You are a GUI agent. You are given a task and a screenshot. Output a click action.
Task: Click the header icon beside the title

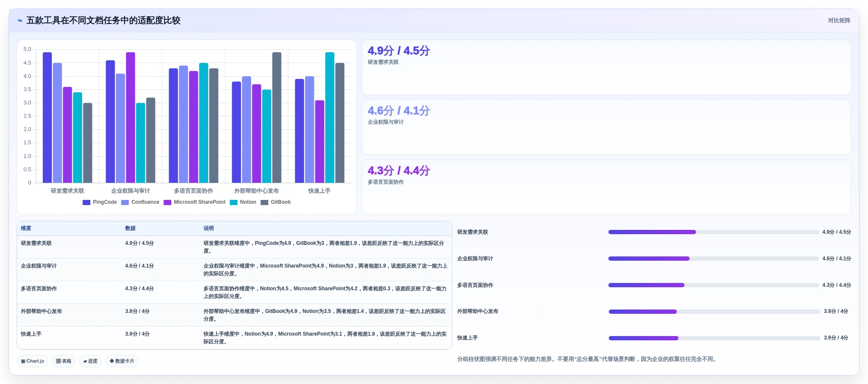tap(20, 21)
